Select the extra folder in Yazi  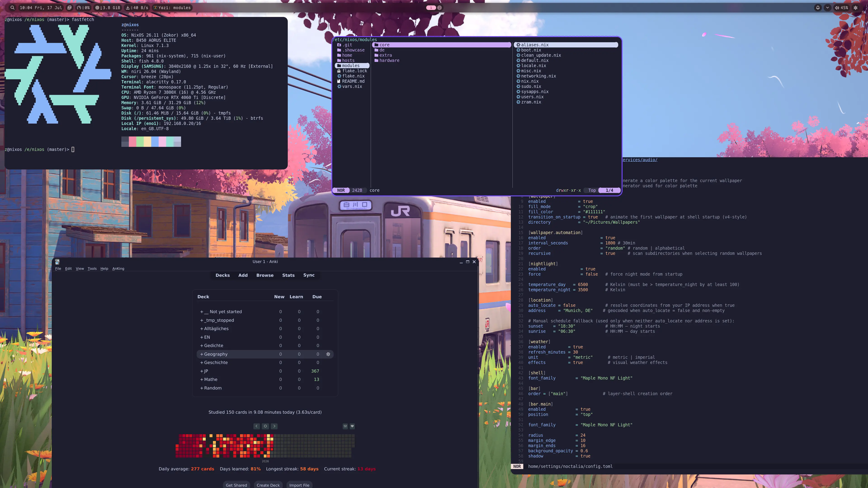pos(385,55)
